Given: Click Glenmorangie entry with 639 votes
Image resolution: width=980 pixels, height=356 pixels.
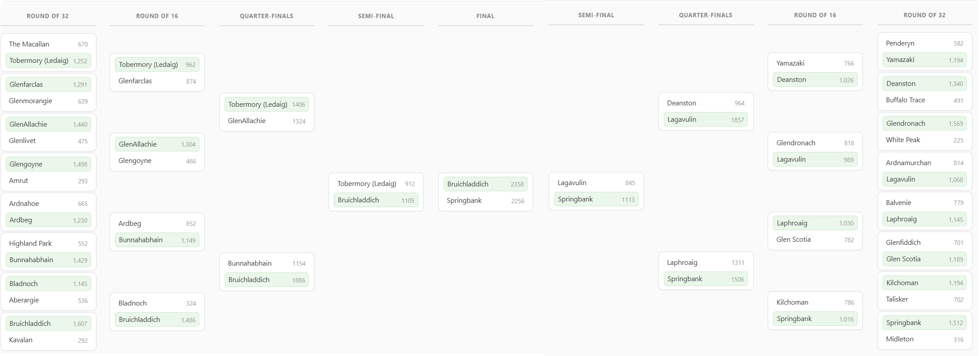Looking at the screenshot, I should (48, 101).
